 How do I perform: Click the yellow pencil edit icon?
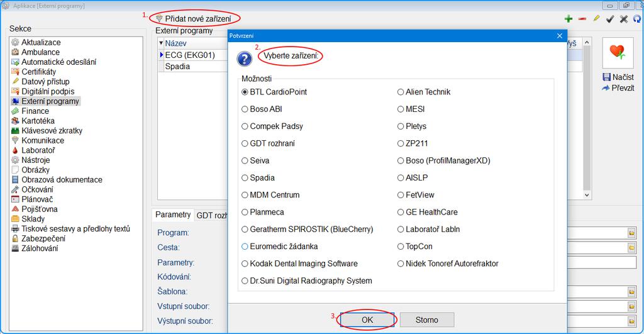click(x=596, y=18)
